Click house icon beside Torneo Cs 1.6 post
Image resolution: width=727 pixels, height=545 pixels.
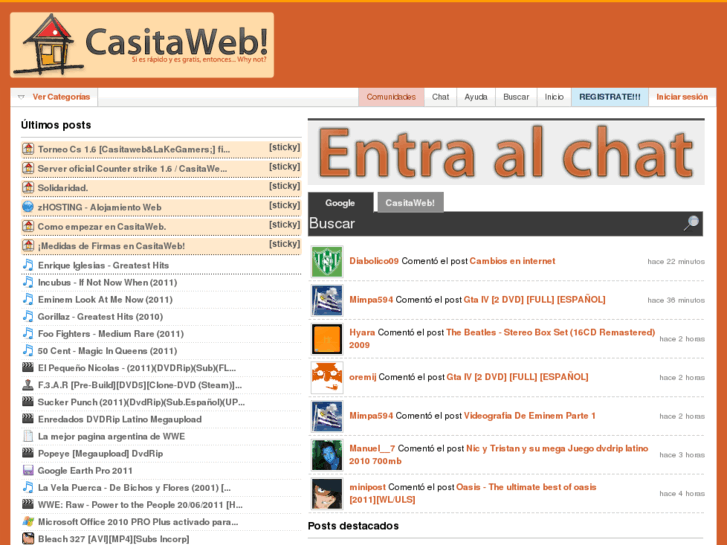point(28,149)
